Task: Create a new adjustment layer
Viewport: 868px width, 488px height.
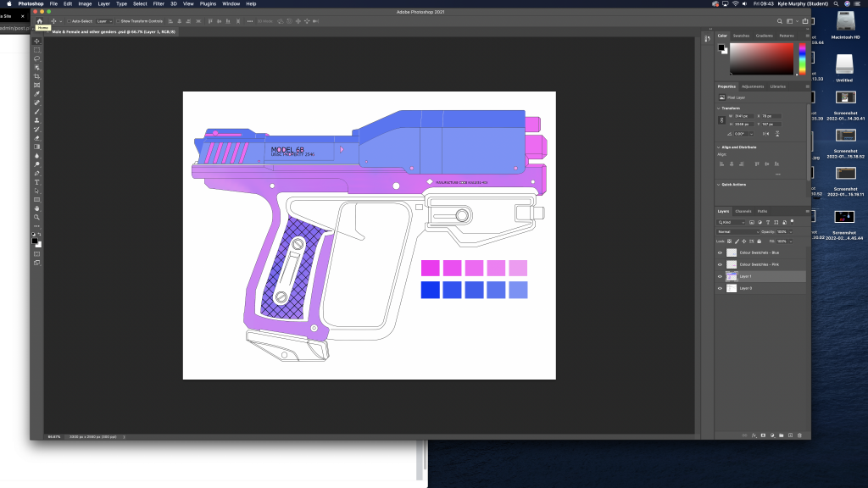Action: [772, 435]
